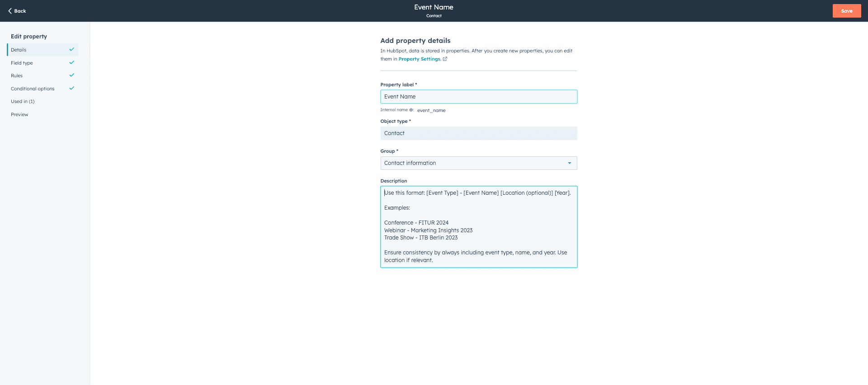Screen dimensions: 868x385
Task: Open the Used in (1) section
Action: point(43,101)
